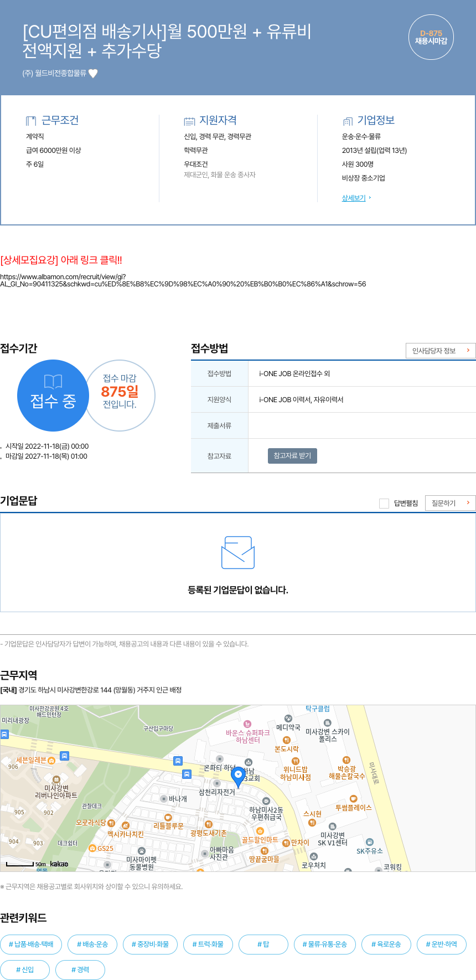Select the #납품·배송·택배 keyword tag
The image size is (476, 980).
[31, 944]
